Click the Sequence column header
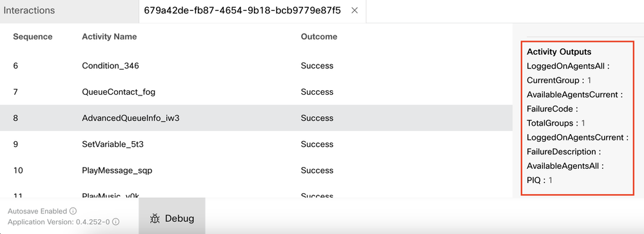644x234 pixels. click(33, 37)
